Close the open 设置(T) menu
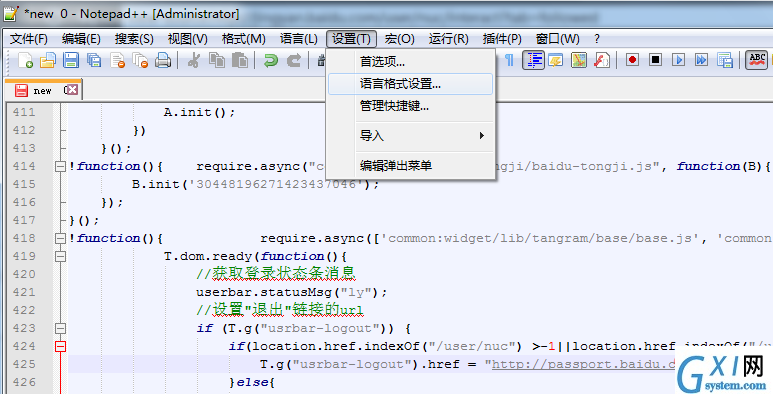 tap(351, 39)
